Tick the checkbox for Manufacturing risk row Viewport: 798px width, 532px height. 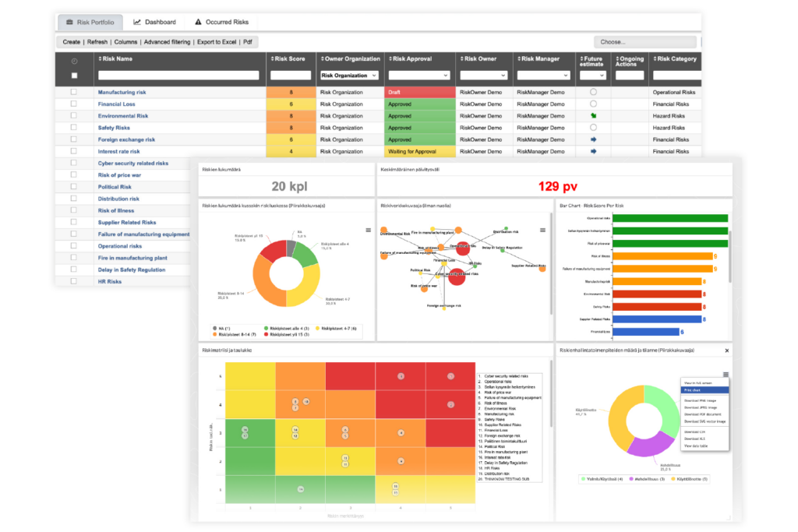74,92
